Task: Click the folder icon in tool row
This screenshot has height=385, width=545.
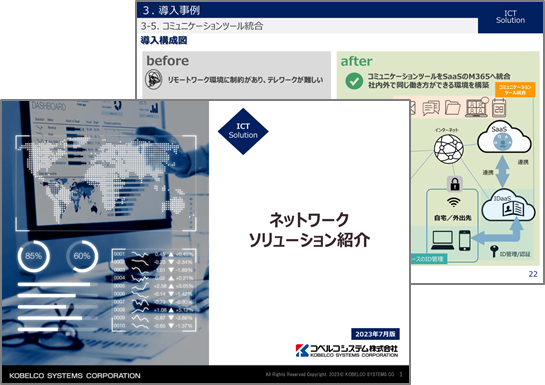Action: pos(453,108)
